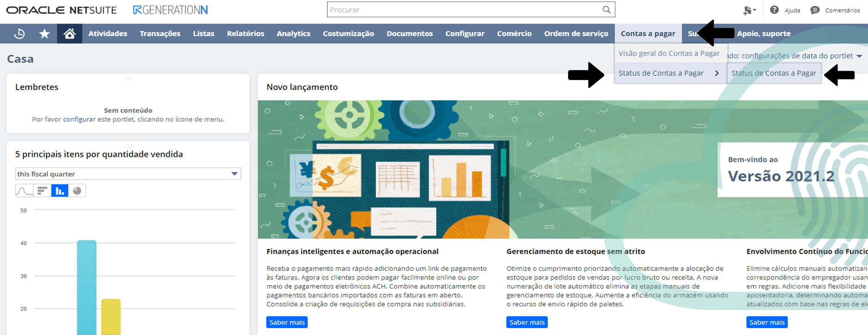Expand the portlet date settings dropdown arrow
This screenshot has height=335, width=868.
(x=859, y=56)
